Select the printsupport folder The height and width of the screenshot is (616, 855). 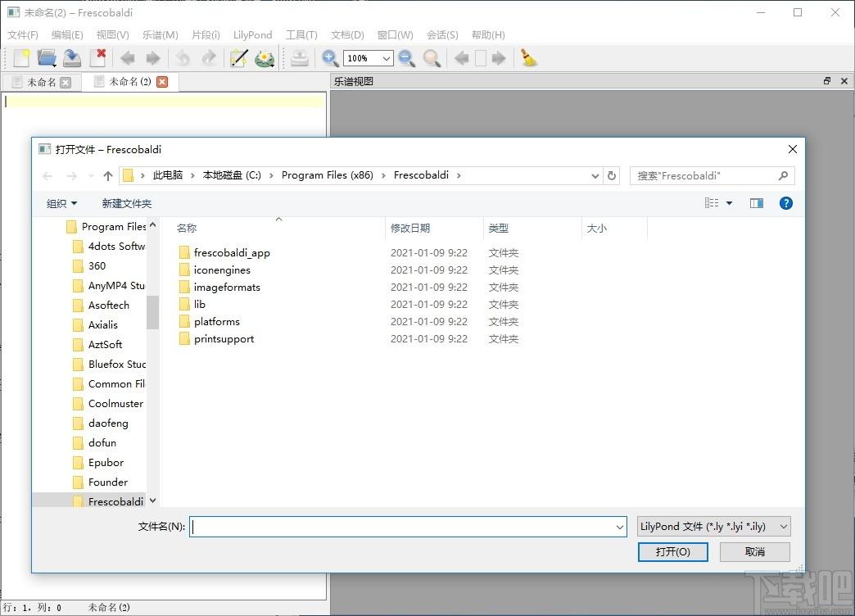[x=224, y=339]
